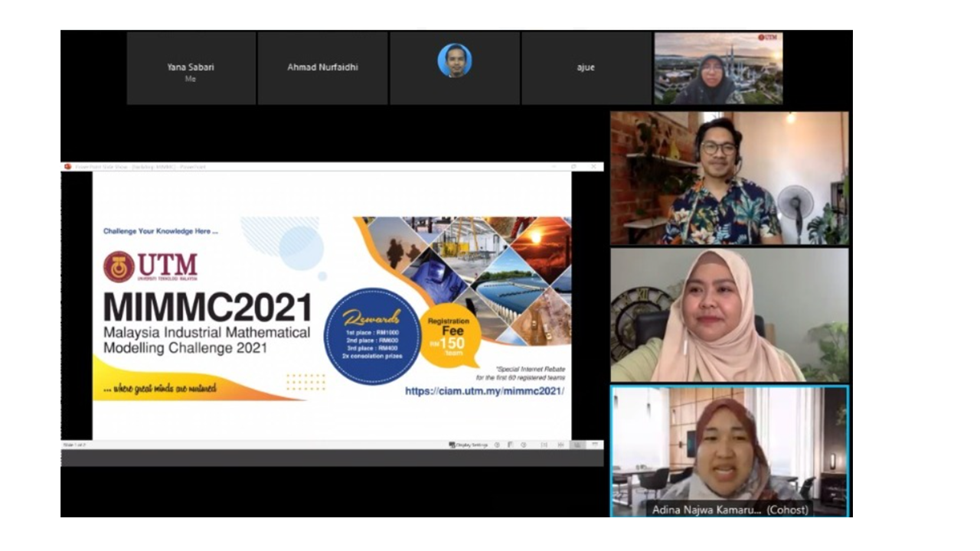Open the ciam.utm.my/mimmc2021 link

click(484, 391)
